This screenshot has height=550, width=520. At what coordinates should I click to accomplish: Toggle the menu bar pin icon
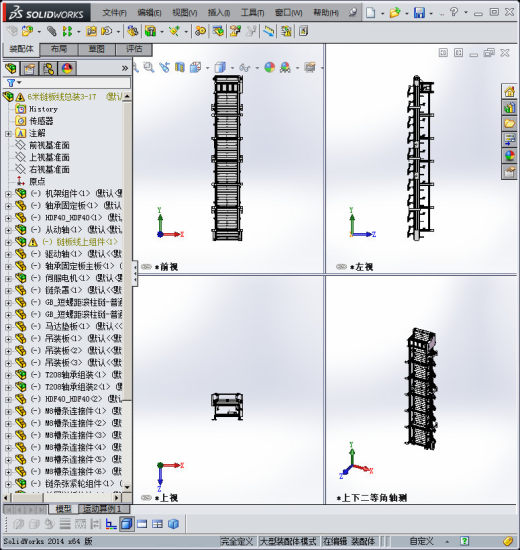(x=353, y=13)
